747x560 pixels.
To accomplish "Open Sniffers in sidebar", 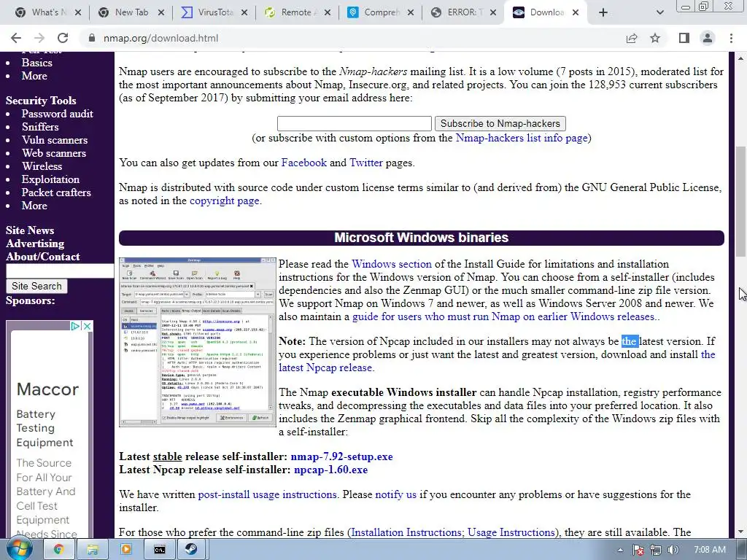I will 40,127.
